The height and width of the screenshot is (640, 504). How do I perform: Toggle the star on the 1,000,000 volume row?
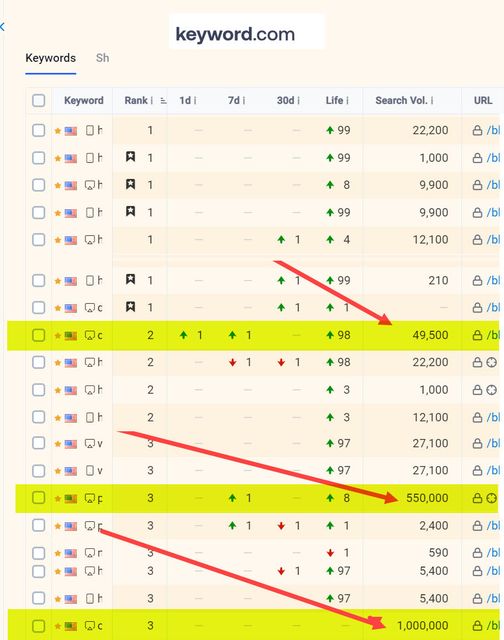58,626
